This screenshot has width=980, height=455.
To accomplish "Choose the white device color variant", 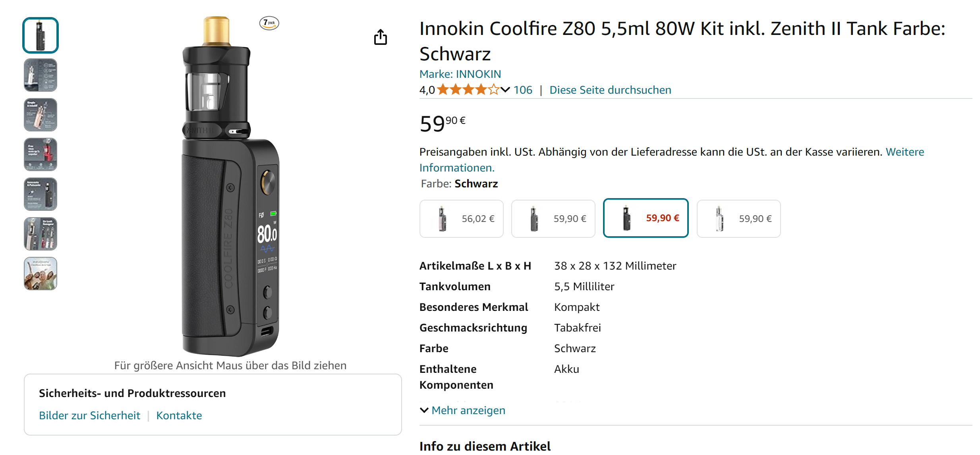I will (738, 219).
